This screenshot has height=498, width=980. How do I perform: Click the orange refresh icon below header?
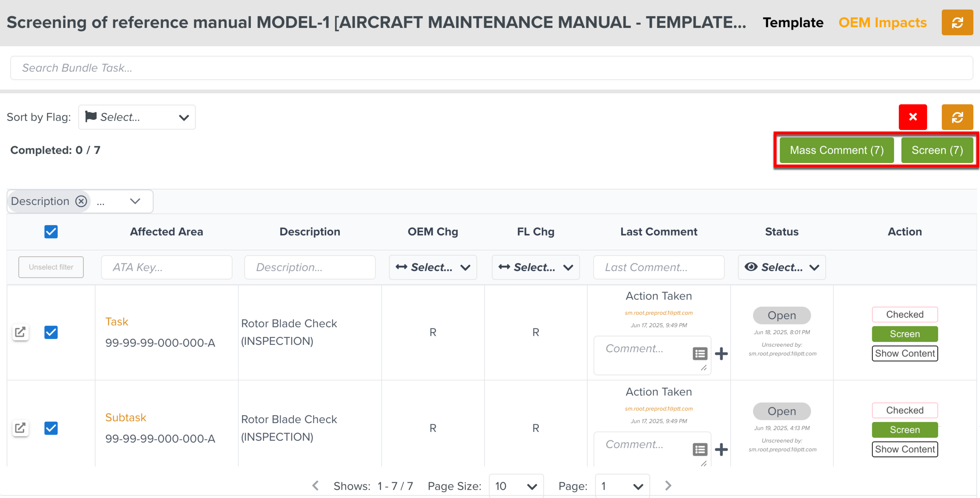pyautogui.click(x=957, y=117)
